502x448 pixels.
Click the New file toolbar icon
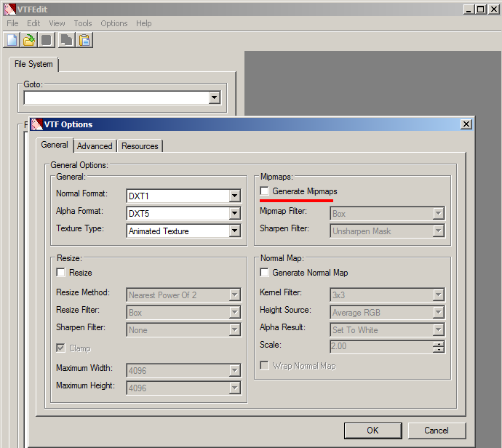click(x=12, y=40)
